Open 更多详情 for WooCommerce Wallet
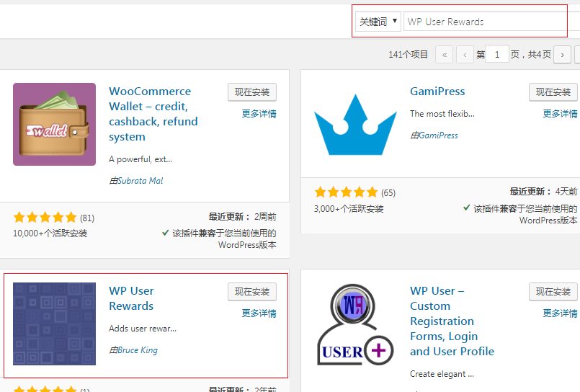 pyautogui.click(x=259, y=114)
